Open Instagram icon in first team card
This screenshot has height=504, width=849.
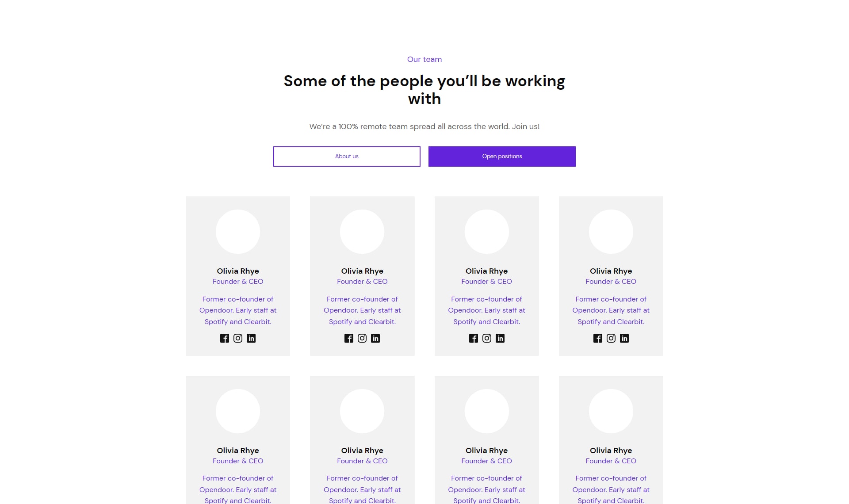238,338
